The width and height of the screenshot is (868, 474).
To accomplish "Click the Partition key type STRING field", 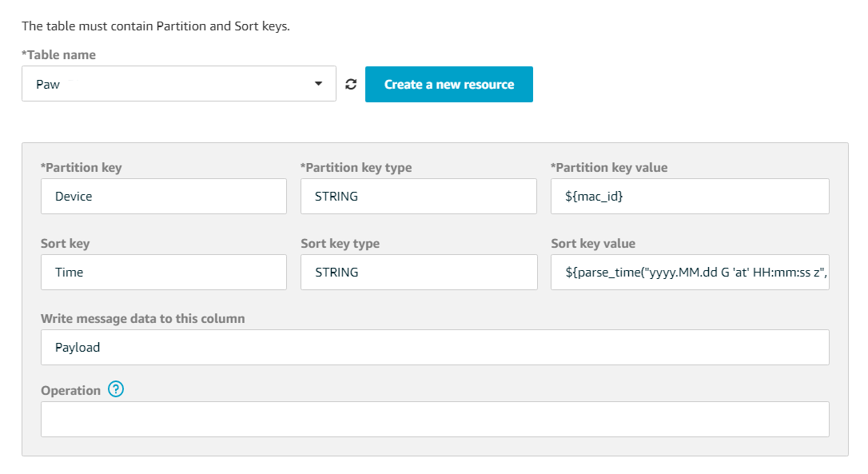I will click(418, 196).
